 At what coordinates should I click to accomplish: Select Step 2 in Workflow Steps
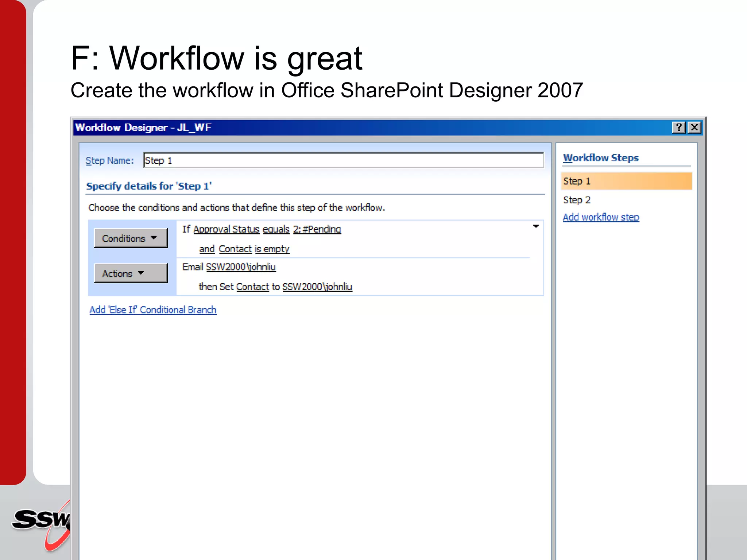point(577,200)
